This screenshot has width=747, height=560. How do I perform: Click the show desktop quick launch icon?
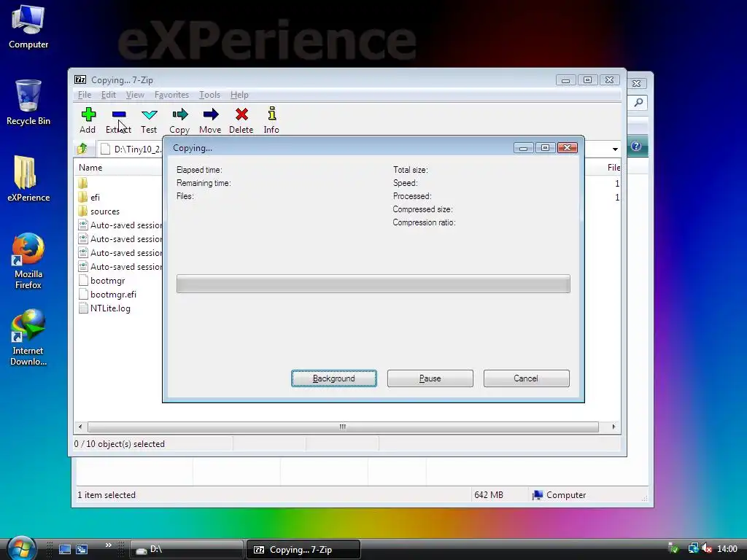click(65, 550)
